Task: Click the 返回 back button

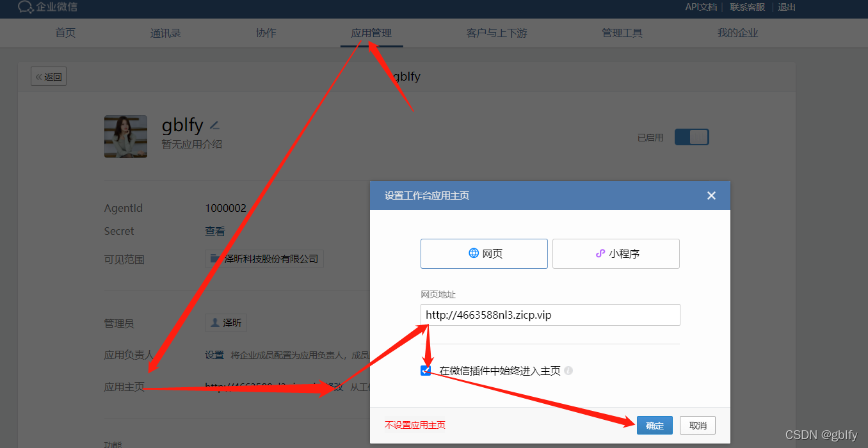Action: pos(48,76)
